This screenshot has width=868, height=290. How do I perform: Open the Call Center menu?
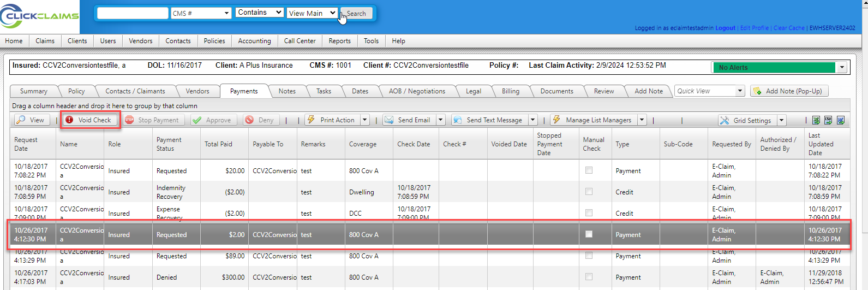[x=300, y=41]
